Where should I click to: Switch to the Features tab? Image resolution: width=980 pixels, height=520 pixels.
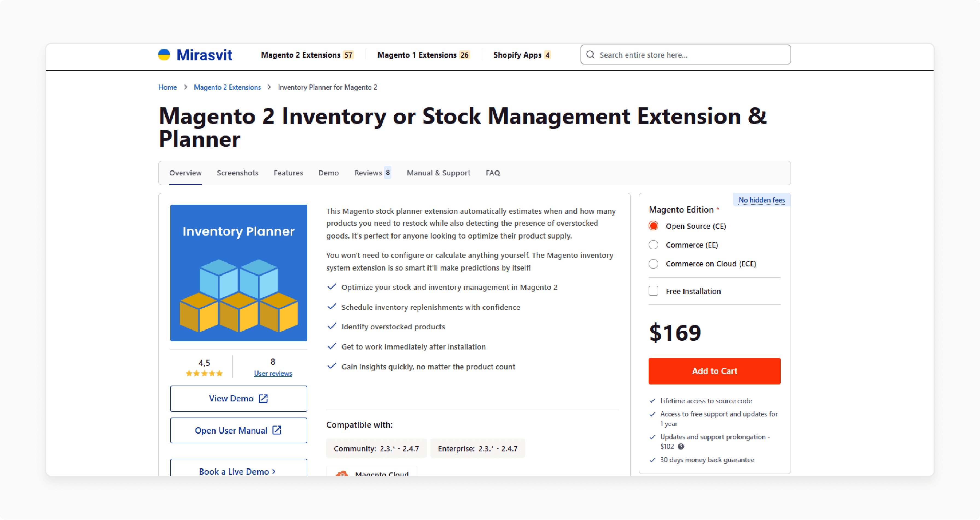[288, 173]
